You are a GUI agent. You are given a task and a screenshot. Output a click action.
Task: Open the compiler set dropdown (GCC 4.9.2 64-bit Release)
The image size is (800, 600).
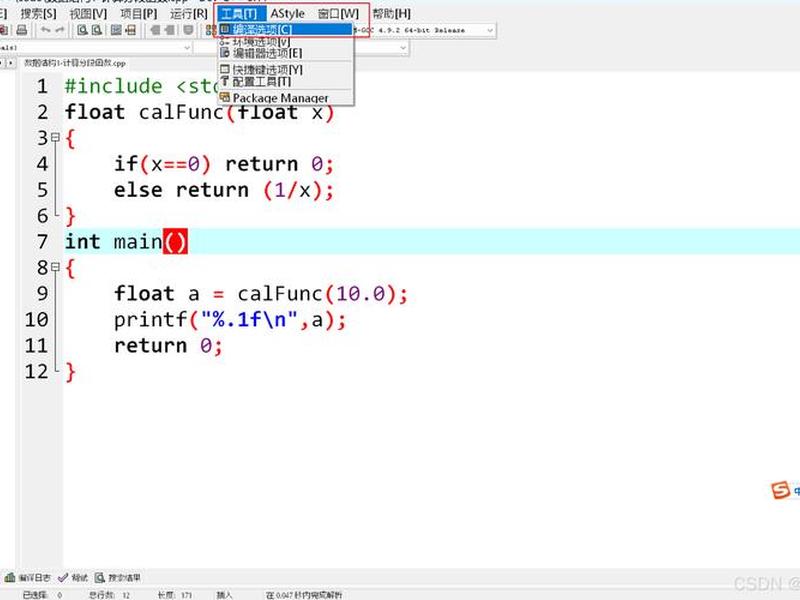(x=490, y=31)
